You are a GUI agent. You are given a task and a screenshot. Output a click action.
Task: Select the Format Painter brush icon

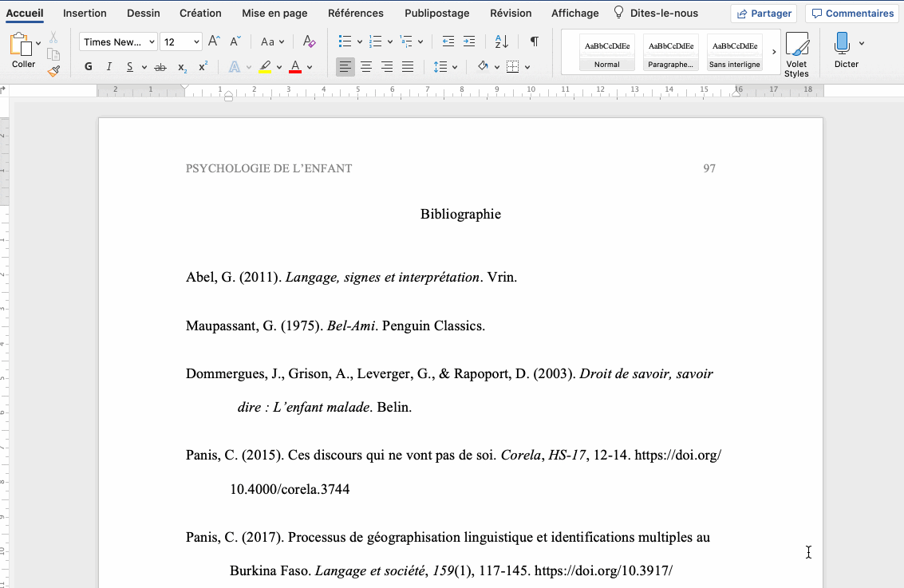tap(53, 71)
